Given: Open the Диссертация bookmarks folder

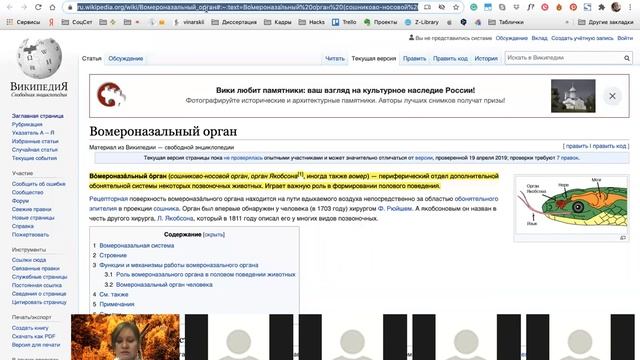Looking at the screenshot, I should click(234, 22).
